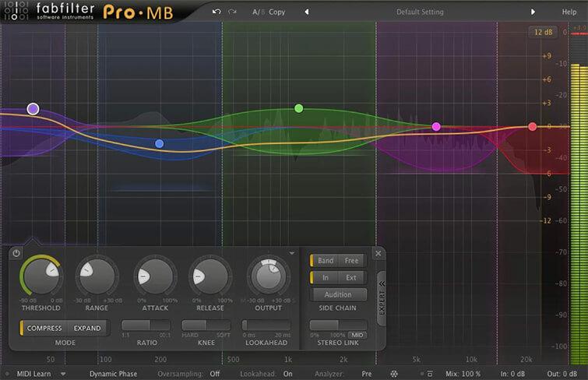Adjust the Mix: 100 % value
Screen dimensions: 588x380
[463, 374]
